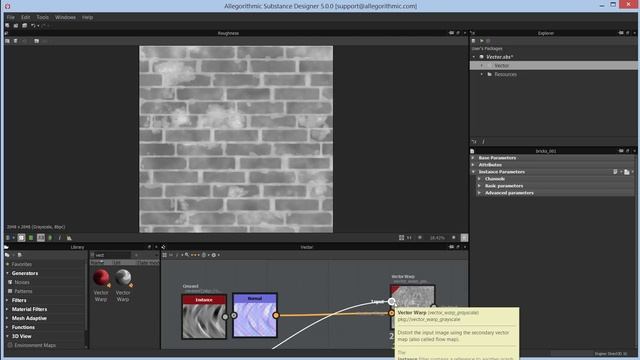
Task: Expand the Mesh Adaptive category
Action: tap(7, 318)
